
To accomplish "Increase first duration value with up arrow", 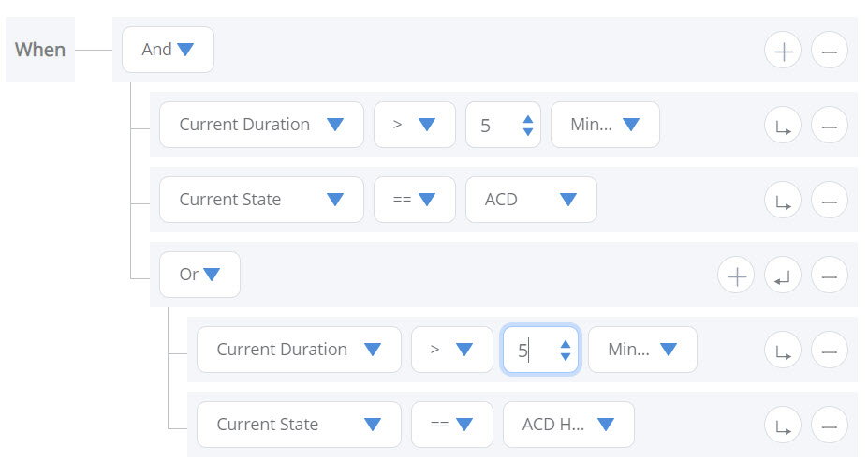I will click(528, 120).
